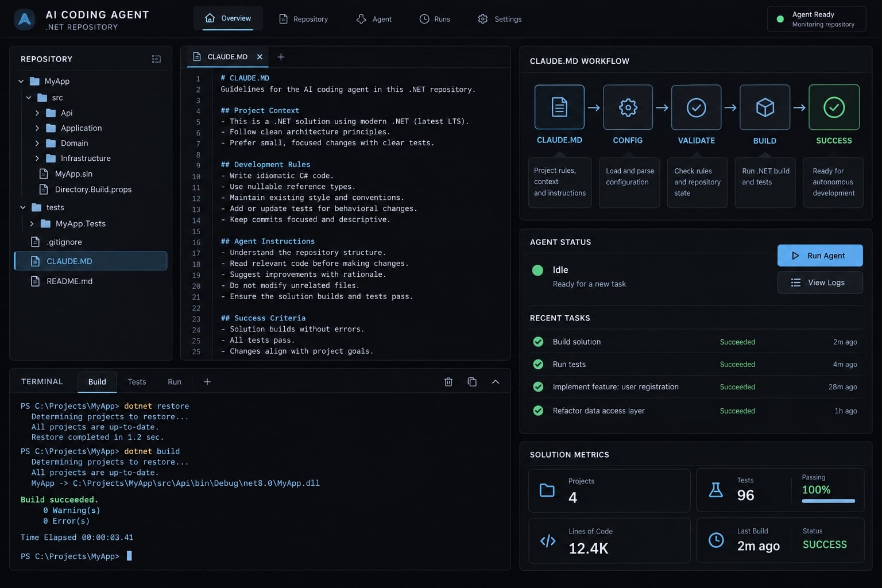Expand the Api folder
882x588 pixels.
[x=37, y=113]
